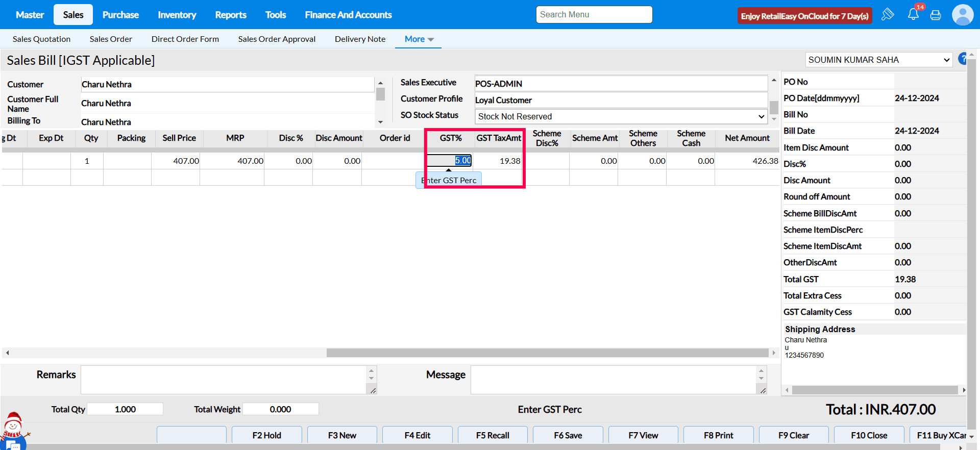
Task: Click the Total GST value 19.38
Action: [x=905, y=280]
